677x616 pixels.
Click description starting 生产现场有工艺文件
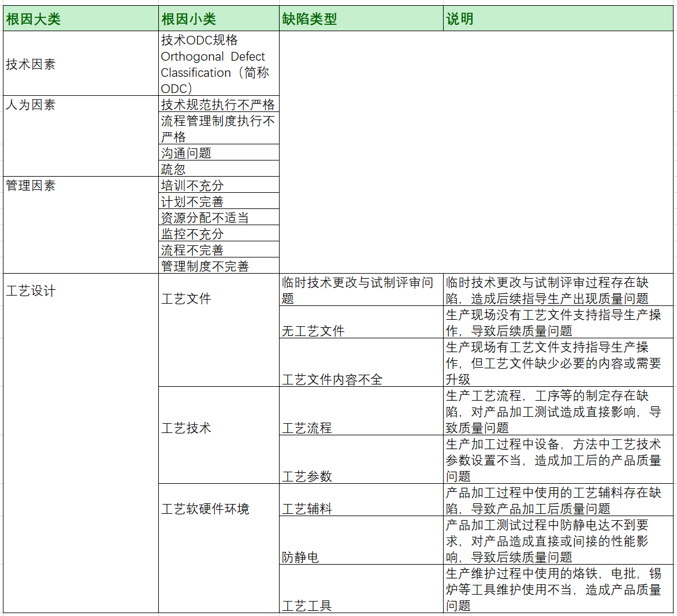pos(558,363)
